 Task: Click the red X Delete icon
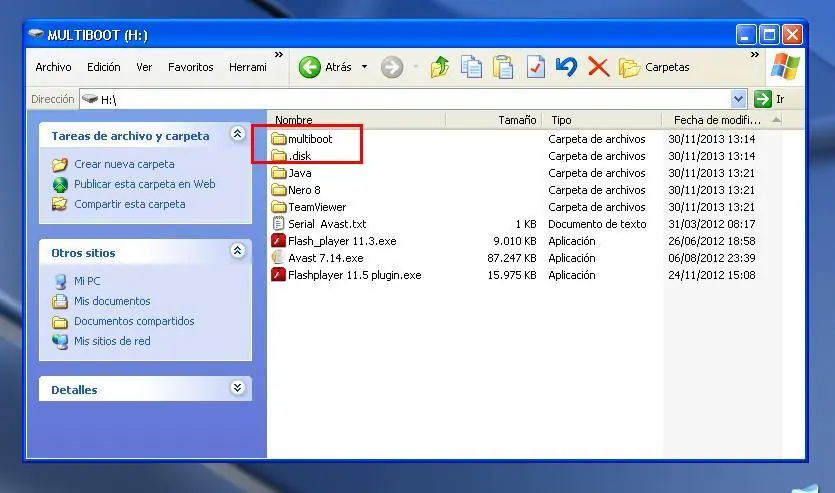point(598,67)
